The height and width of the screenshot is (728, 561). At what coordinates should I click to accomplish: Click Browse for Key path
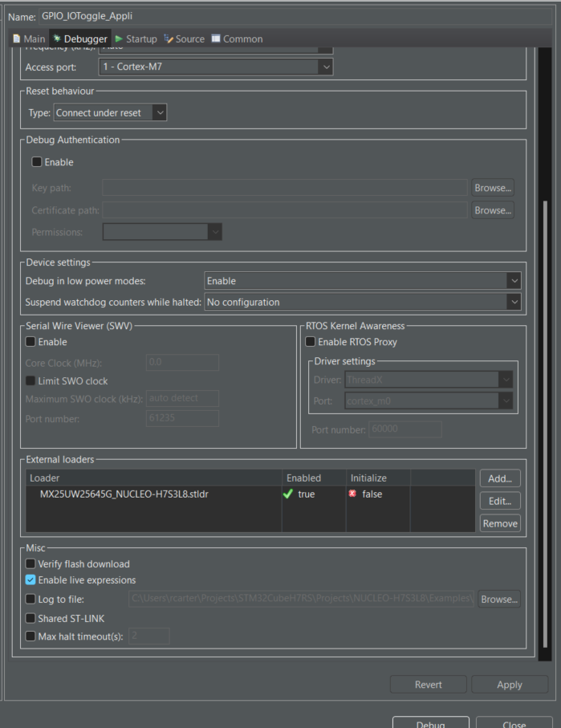point(493,188)
